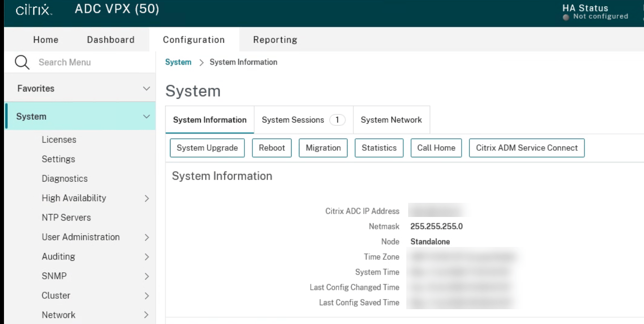Open the Reporting tab
Viewport: 644px width, 324px height.
pyautogui.click(x=275, y=39)
